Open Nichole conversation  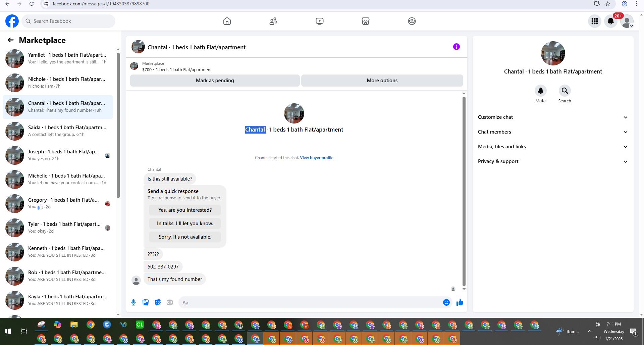pos(58,83)
